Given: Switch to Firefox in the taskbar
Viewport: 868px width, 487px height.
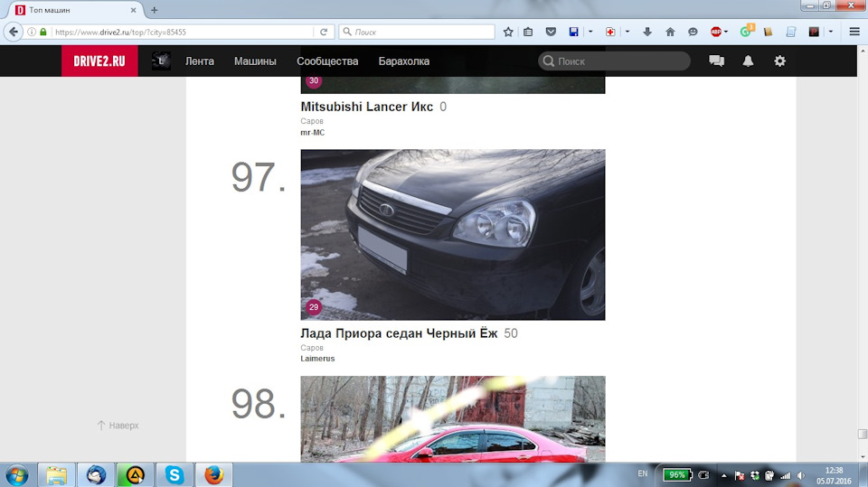Looking at the screenshot, I should [213, 475].
